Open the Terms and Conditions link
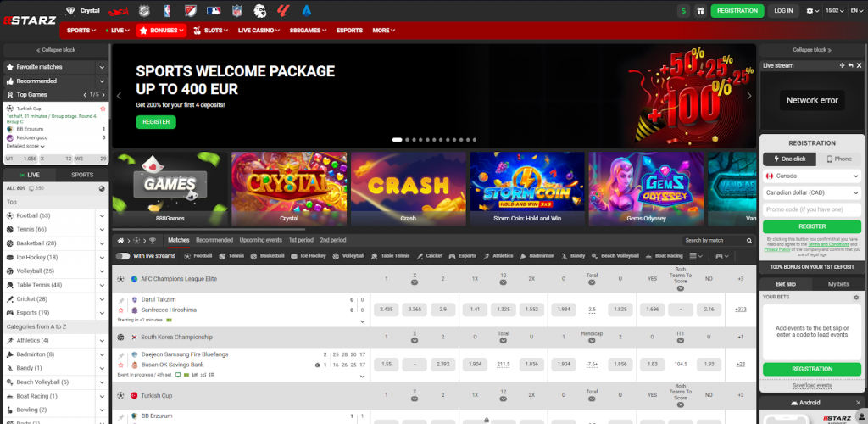868x424 pixels. click(x=828, y=244)
